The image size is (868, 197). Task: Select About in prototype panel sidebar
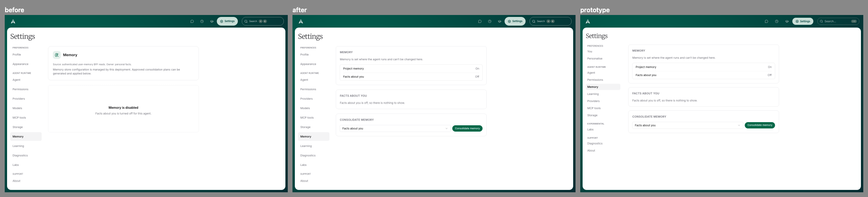[603, 151]
